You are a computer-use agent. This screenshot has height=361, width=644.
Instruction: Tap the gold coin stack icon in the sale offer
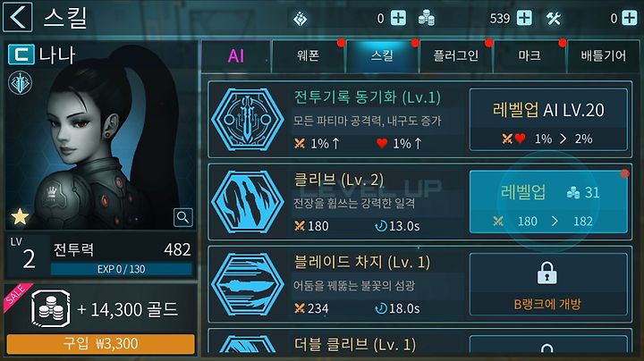click(x=50, y=308)
